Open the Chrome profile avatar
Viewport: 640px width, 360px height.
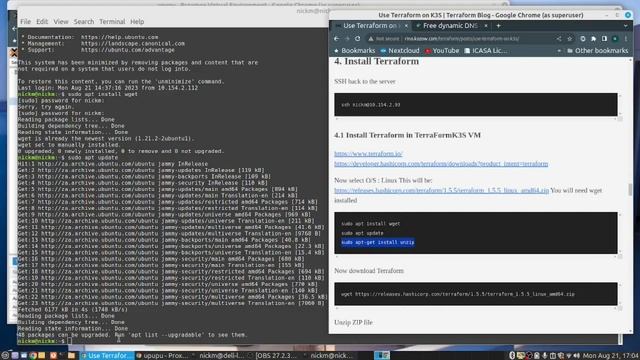point(615,39)
